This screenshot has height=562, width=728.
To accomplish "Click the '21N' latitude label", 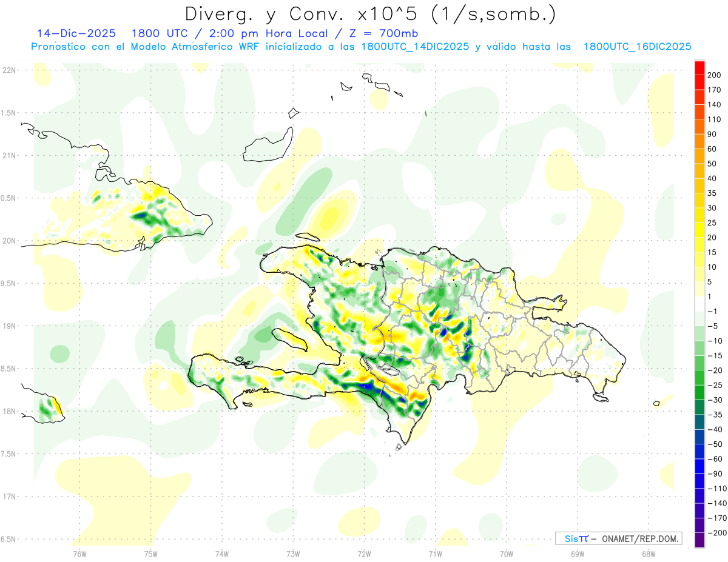I will [8, 155].
